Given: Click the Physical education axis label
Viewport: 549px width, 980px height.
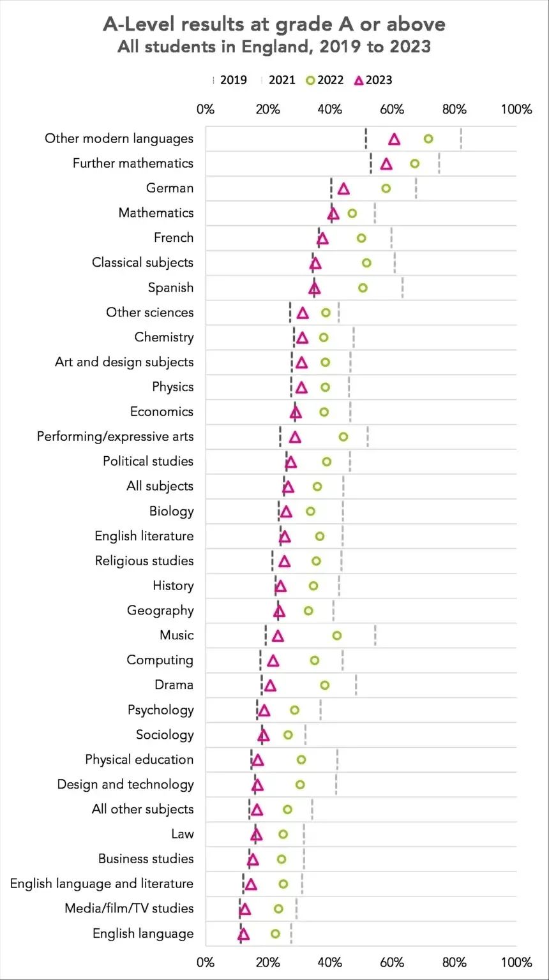Looking at the screenshot, I should (139, 759).
